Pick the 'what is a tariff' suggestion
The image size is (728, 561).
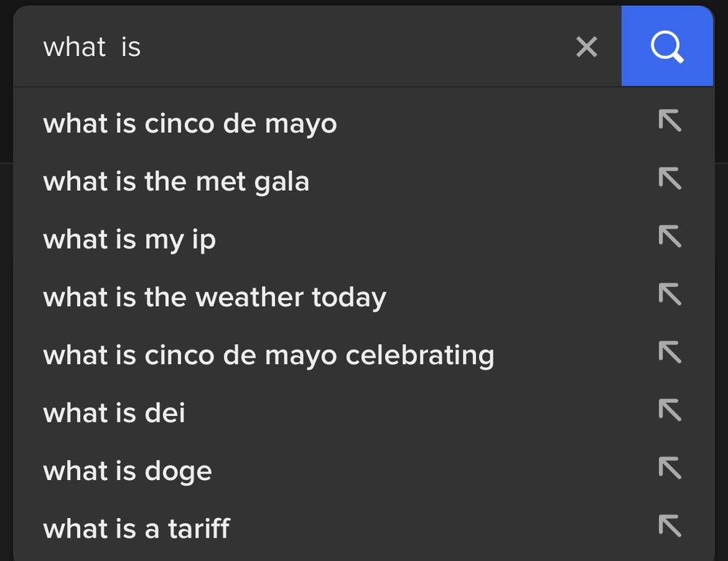[363, 528]
